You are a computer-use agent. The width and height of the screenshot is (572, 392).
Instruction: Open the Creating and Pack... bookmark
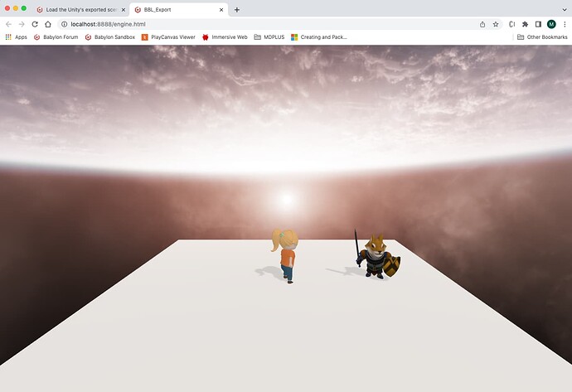coord(319,37)
